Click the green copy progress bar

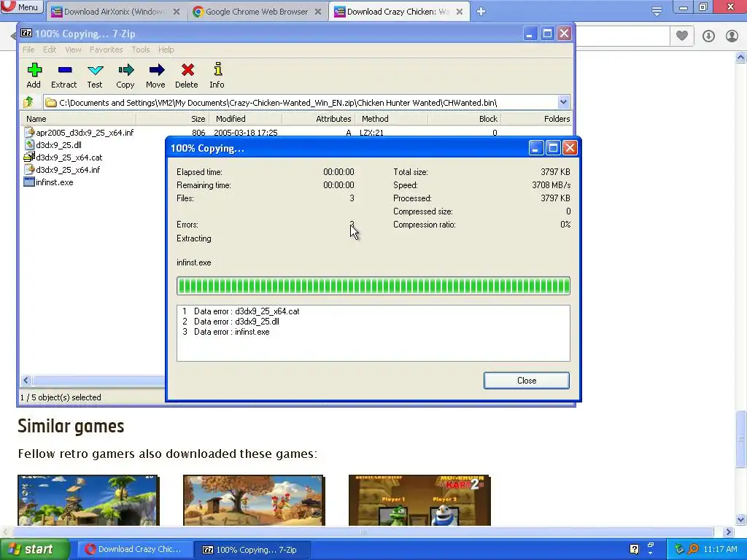click(x=373, y=286)
